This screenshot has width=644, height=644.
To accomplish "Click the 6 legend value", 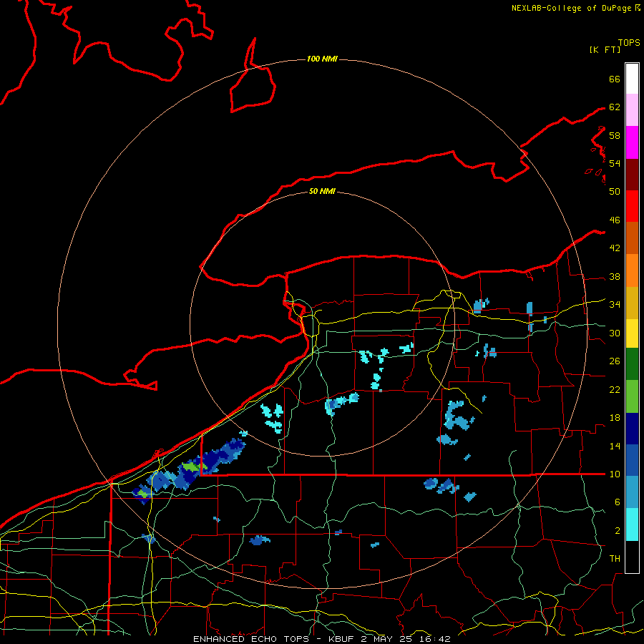I will coord(617,502).
